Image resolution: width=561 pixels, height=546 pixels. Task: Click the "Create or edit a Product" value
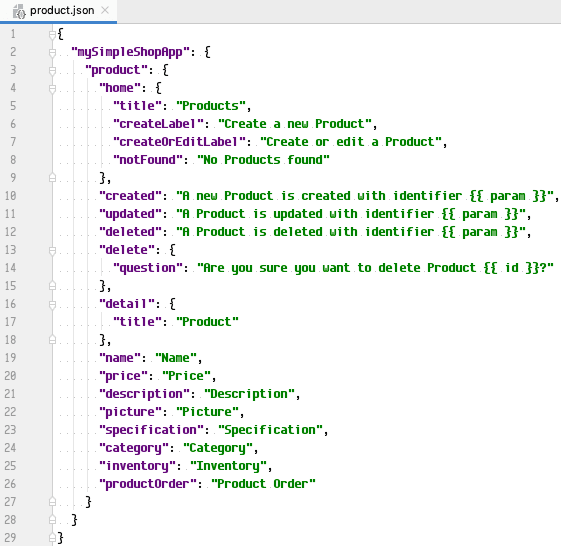point(351,142)
